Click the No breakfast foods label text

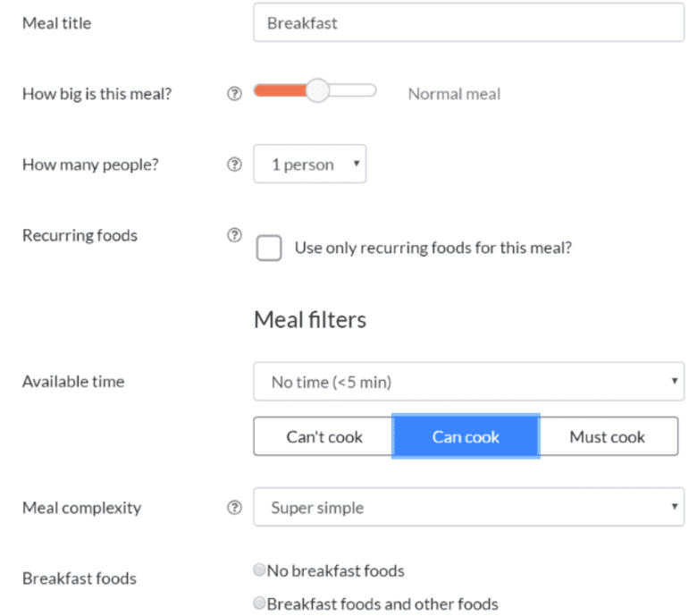[x=336, y=570]
